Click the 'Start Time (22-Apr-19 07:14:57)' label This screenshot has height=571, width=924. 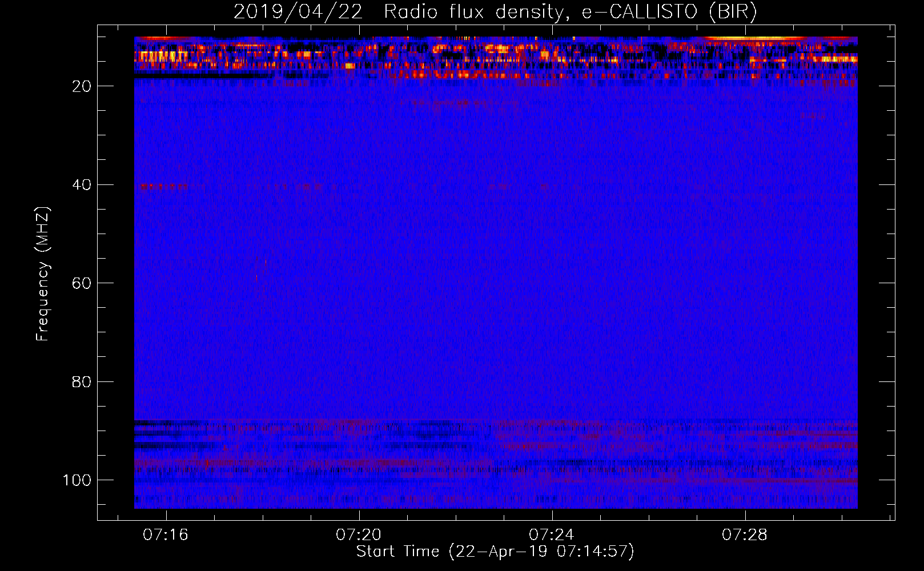[x=495, y=552]
